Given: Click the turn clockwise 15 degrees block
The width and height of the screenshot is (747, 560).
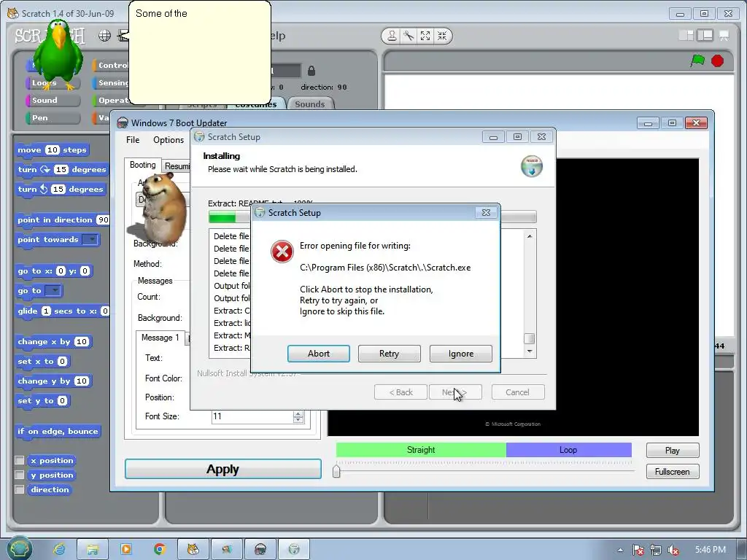Looking at the screenshot, I should (61, 169).
